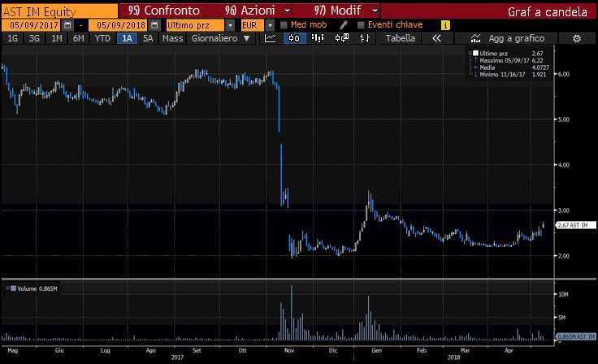Open the Tabella view
Viewport: 598px width, 364px height.
[x=400, y=38]
